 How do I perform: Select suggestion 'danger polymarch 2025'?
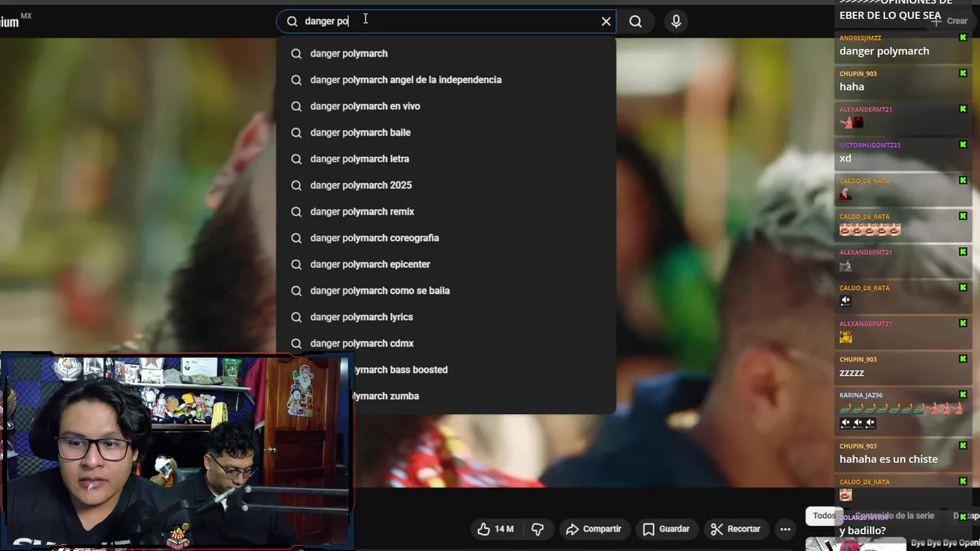click(x=446, y=185)
